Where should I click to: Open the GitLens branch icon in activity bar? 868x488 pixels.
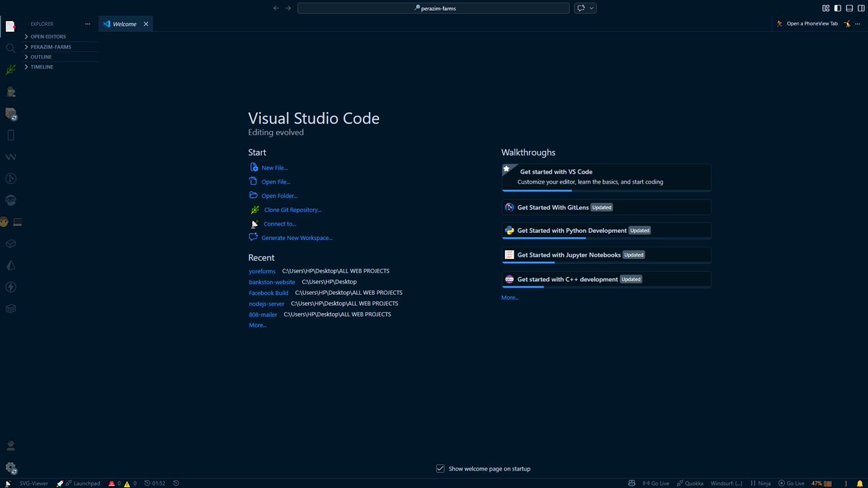pyautogui.click(x=10, y=179)
